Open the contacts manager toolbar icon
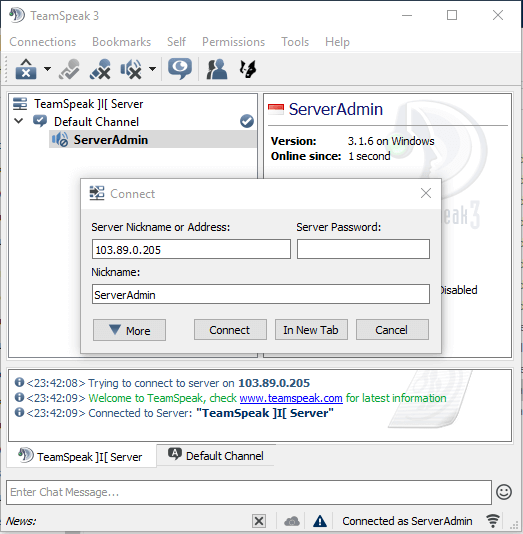523x534 pixels. tap(217, 69)
